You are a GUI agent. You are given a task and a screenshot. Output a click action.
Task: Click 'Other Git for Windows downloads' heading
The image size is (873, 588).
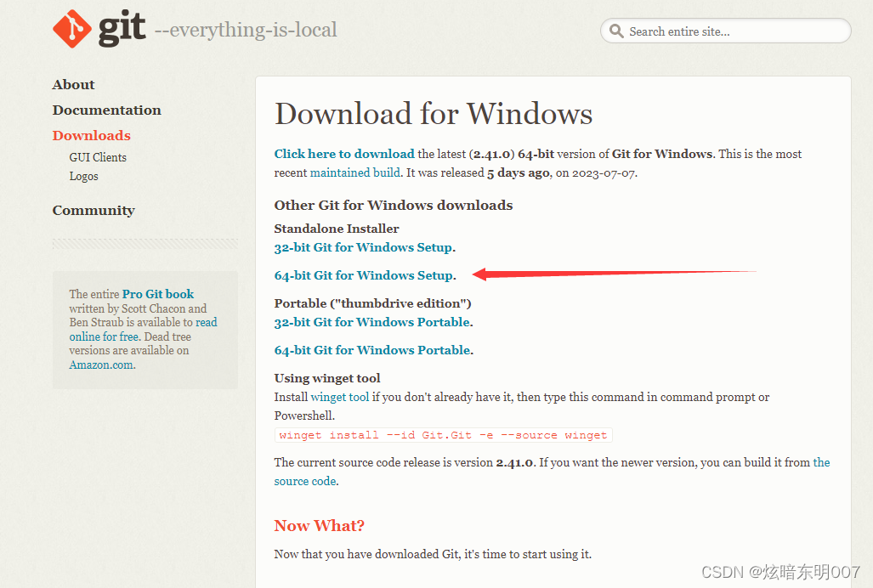[393, 206]
